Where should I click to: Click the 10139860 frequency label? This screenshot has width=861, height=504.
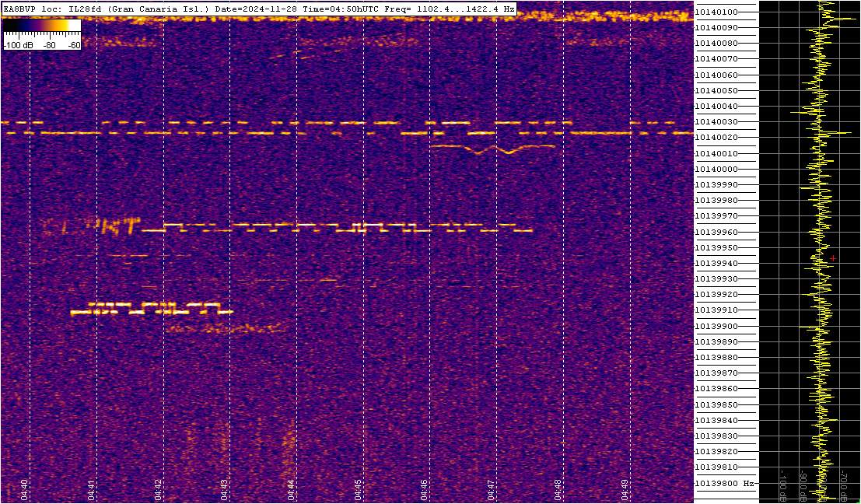click(x=716, y=389)
